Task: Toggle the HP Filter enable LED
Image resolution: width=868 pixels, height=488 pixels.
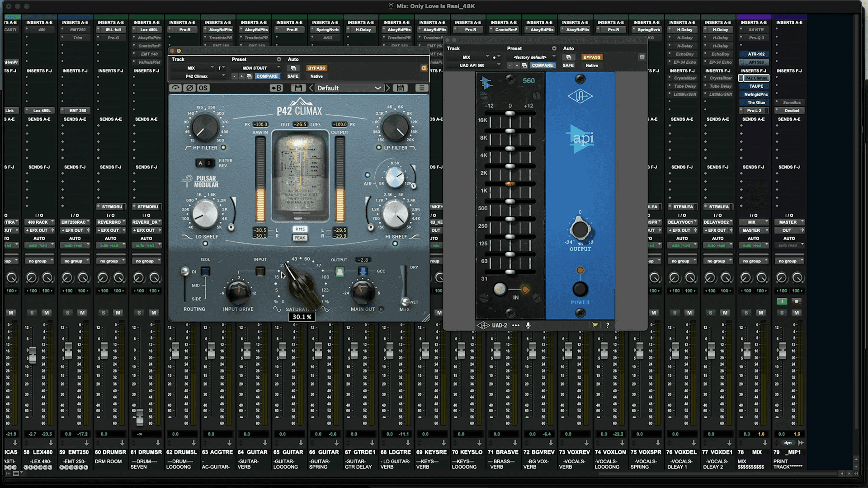Action: [x=223, y=148]
